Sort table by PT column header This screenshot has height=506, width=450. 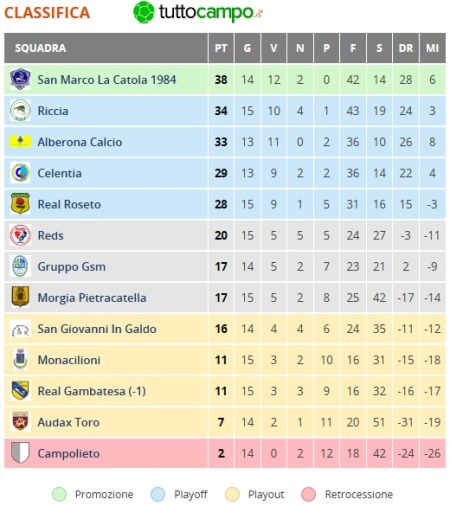pyautogui.click(x=221, y=48)
